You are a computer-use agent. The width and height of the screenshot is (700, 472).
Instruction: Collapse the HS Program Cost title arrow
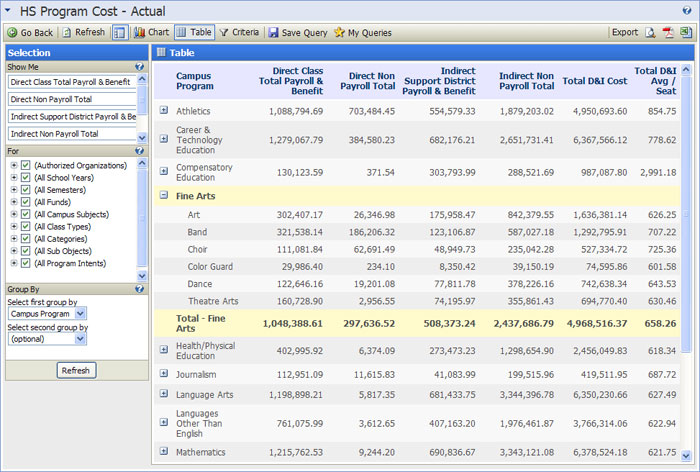8,10
